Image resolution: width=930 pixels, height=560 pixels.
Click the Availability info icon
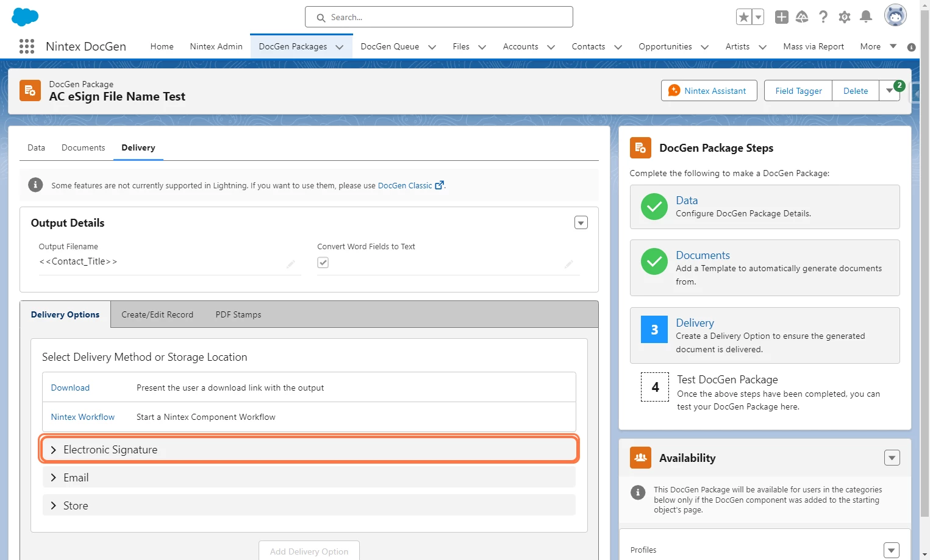pyautogui.click(x=638, y=492)
